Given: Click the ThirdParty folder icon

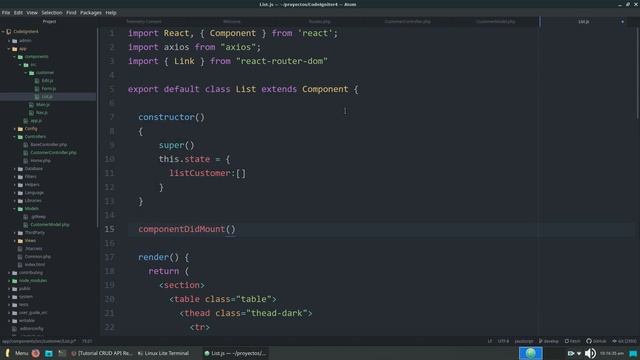Looking at the screenshot, I should [20, 233].
